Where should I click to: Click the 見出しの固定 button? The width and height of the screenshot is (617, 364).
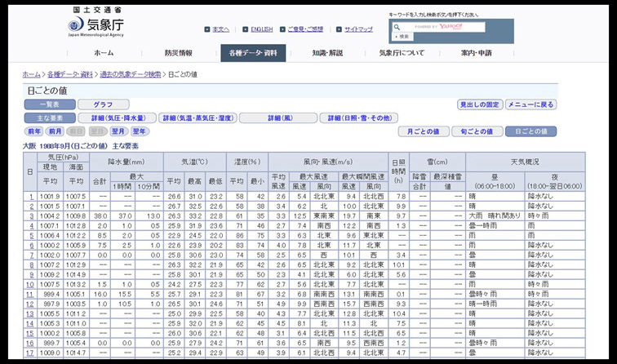pos(480,104)
